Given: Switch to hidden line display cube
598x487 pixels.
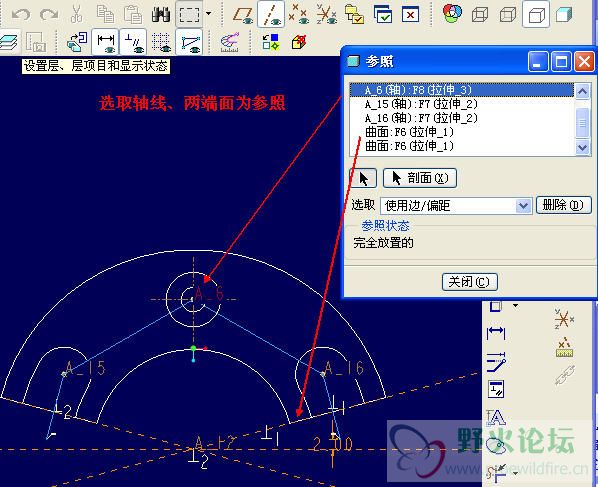Looking at the screenshot, I should [508, 14].
